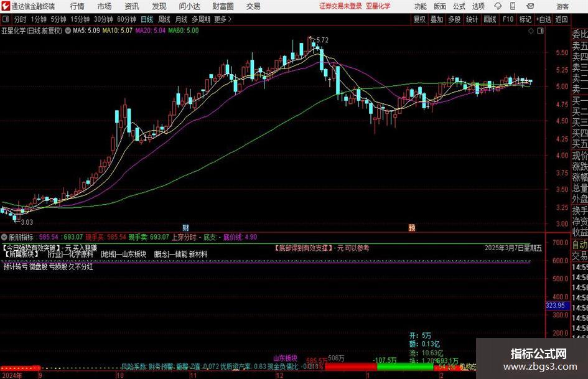The width and height of the screenshot is (588, 379).
Task: Click the 游客 account label
Action: pos(562,6)
